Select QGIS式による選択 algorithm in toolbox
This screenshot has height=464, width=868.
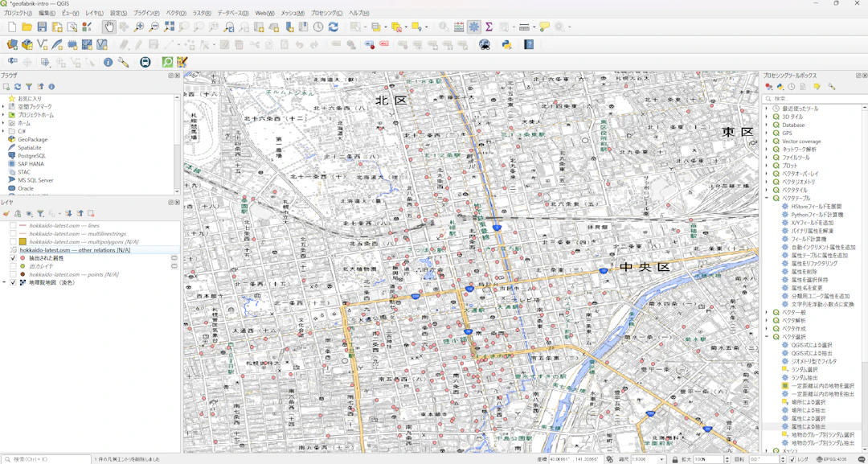pyautogui.click(x=812, y=344)
